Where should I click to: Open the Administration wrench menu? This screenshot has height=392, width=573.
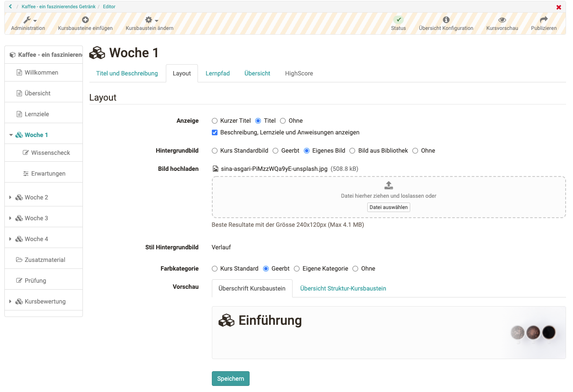click(29, 20)
